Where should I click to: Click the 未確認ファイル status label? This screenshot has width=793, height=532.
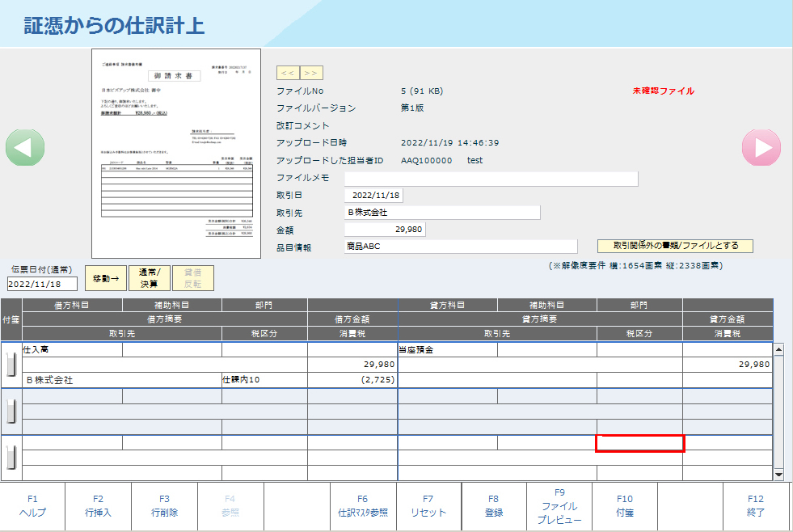click(x=664, y=91)
